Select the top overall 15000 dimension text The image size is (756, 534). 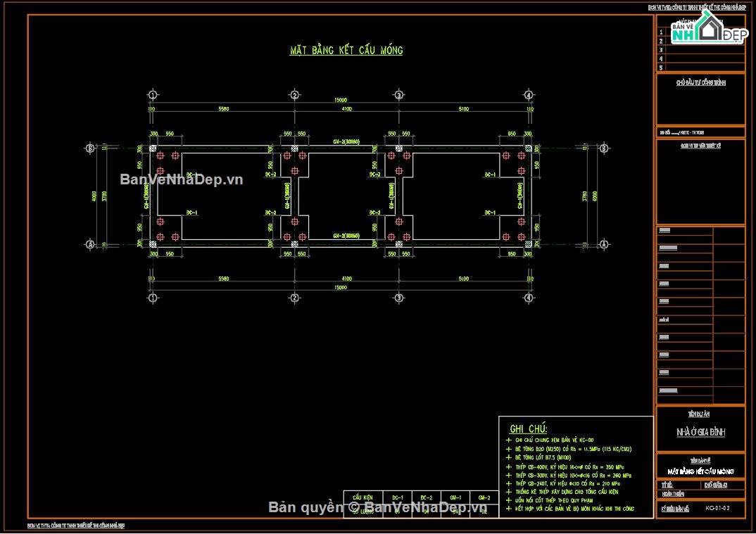340,101
